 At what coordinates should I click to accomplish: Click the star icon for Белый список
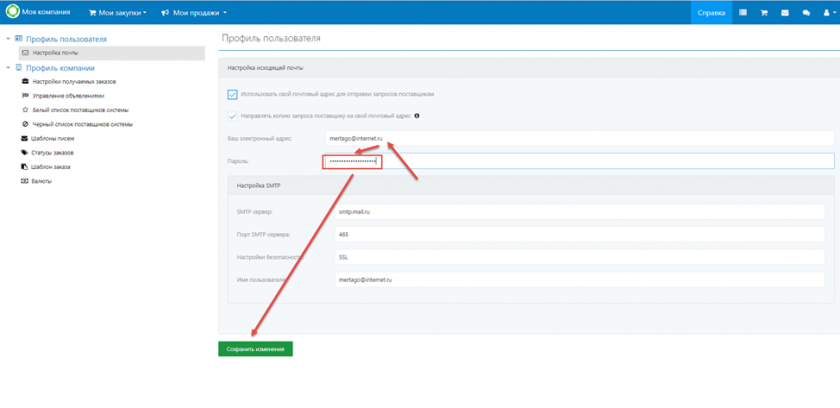[25, 110]
